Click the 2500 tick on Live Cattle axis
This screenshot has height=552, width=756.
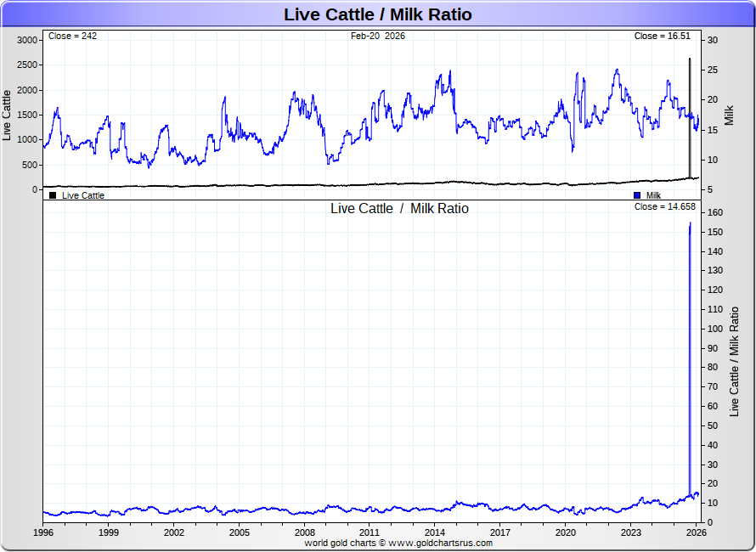tap(27, 65)
